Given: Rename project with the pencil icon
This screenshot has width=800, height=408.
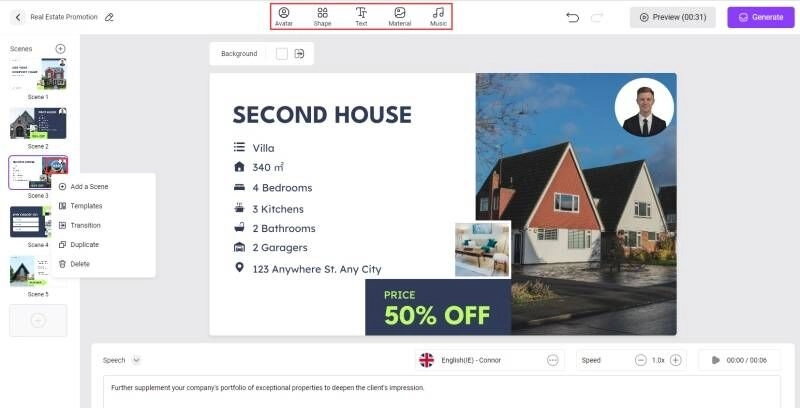Looking at the screenshot, I should pos(109,17).
